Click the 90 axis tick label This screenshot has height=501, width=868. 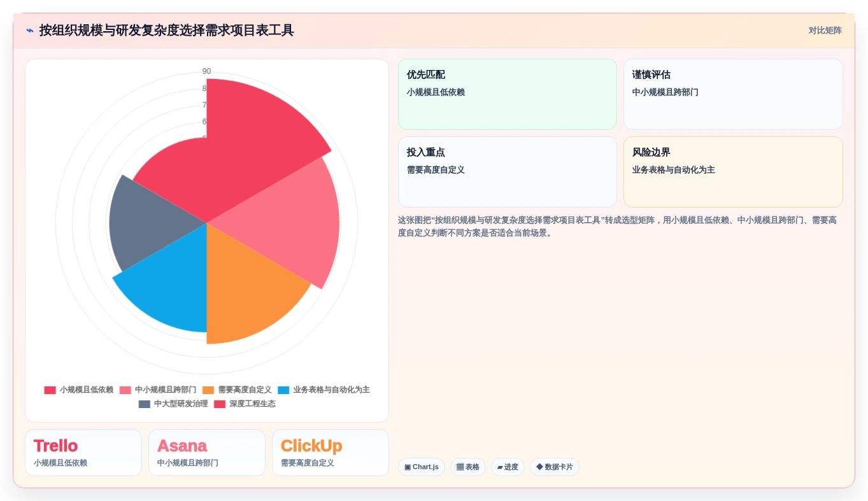click(x=206, y=71)
